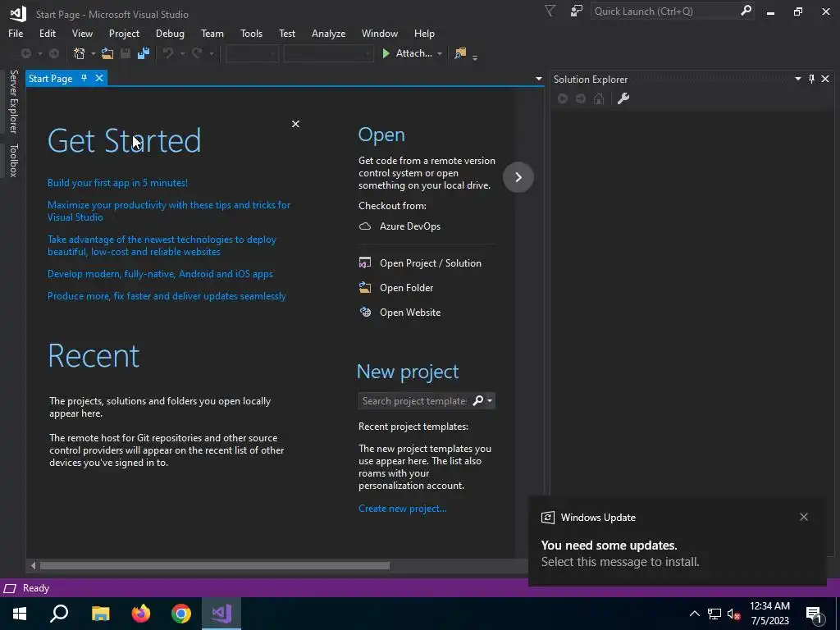Focus the Search project templates field
Image resolution: width=840 pixels, height=630 pixels.
(414, 400)
